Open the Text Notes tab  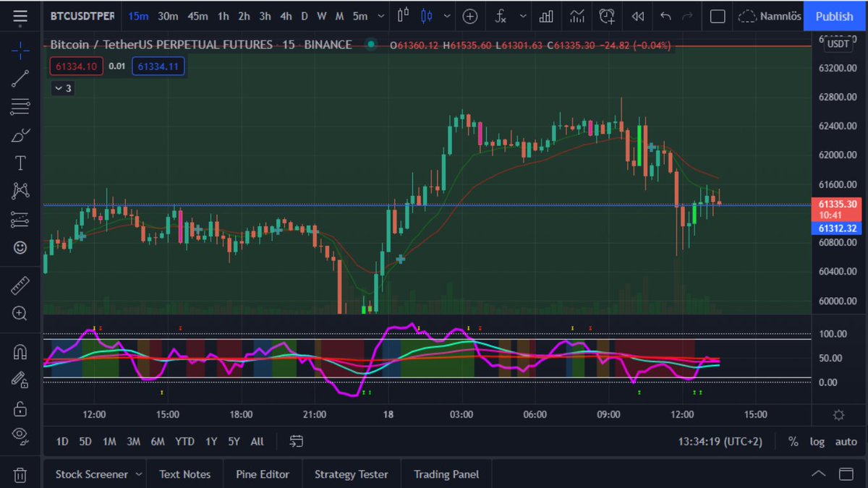pos(184,474)
